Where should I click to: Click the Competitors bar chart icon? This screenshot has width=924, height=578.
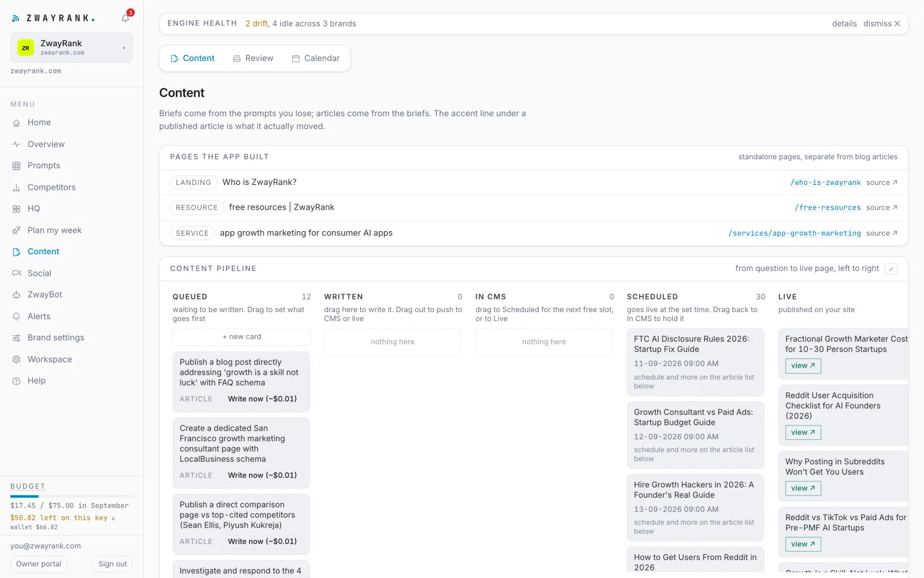click(16, 187)
